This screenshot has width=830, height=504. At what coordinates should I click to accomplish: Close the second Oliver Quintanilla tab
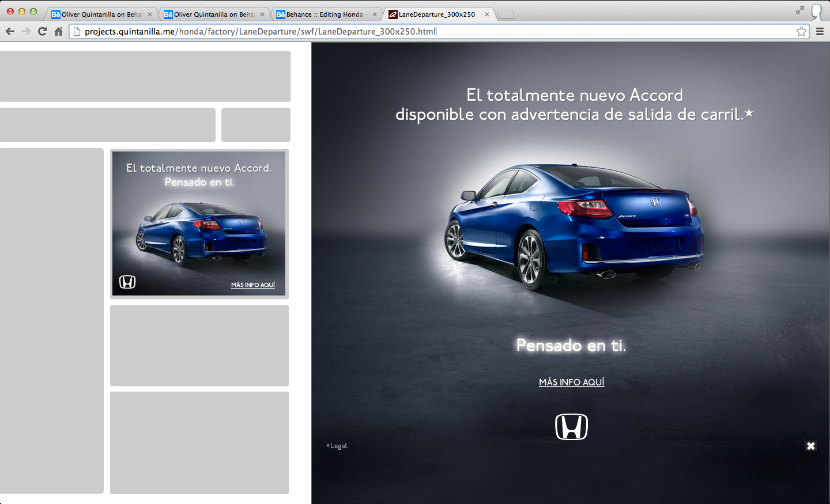(262, 14)
